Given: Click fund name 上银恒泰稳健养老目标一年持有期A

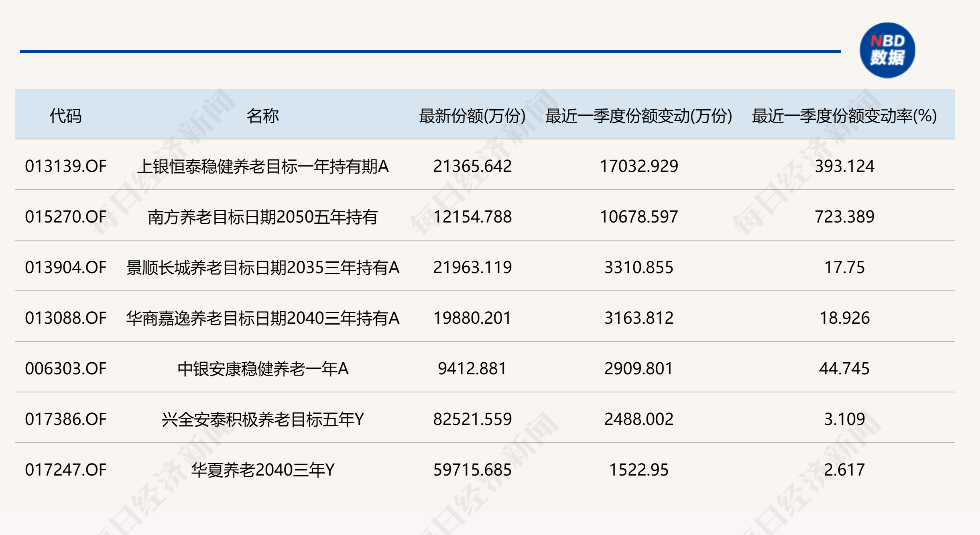Looking at the screenshot, I should point(263,166).
